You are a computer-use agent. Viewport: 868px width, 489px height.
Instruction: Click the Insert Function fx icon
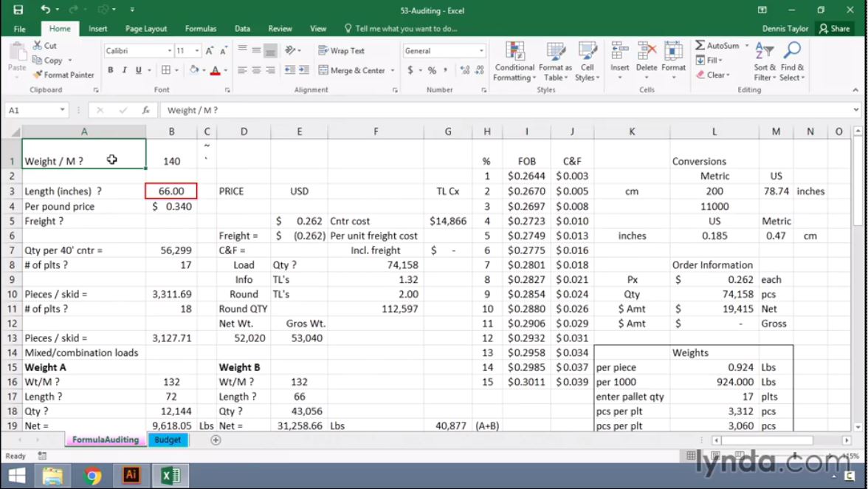(145, 110)
